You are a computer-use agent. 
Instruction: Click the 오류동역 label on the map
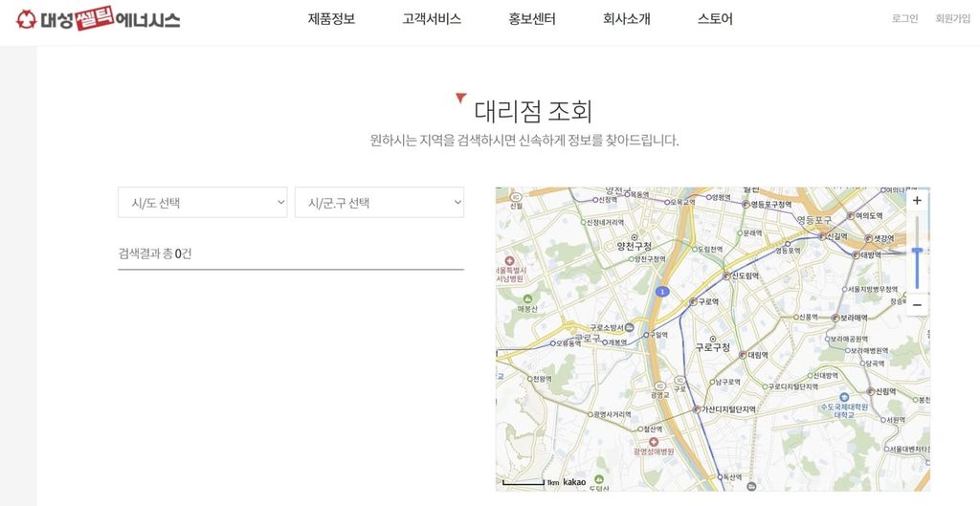pos(568,343)
